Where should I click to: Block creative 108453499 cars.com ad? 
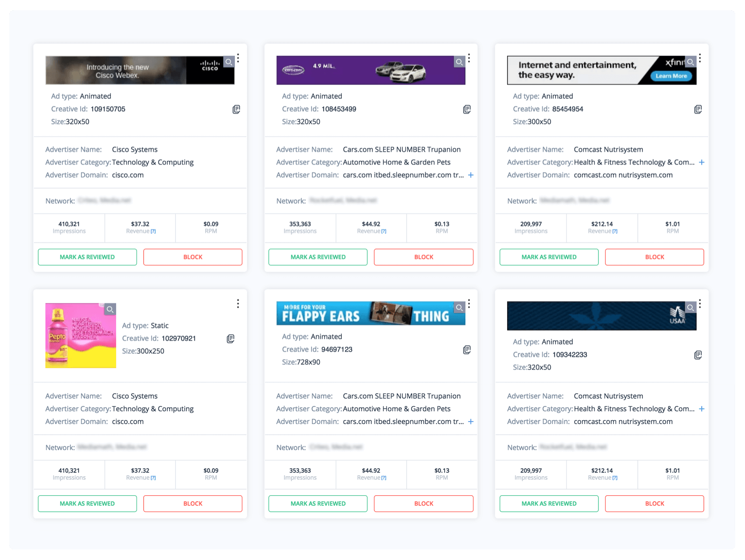(424, 257)
